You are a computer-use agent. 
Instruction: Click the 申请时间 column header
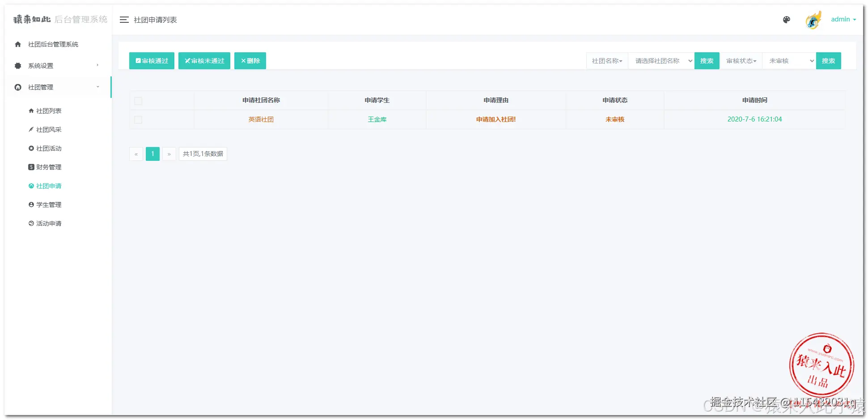pyautogui.click(x=754, y=100)
